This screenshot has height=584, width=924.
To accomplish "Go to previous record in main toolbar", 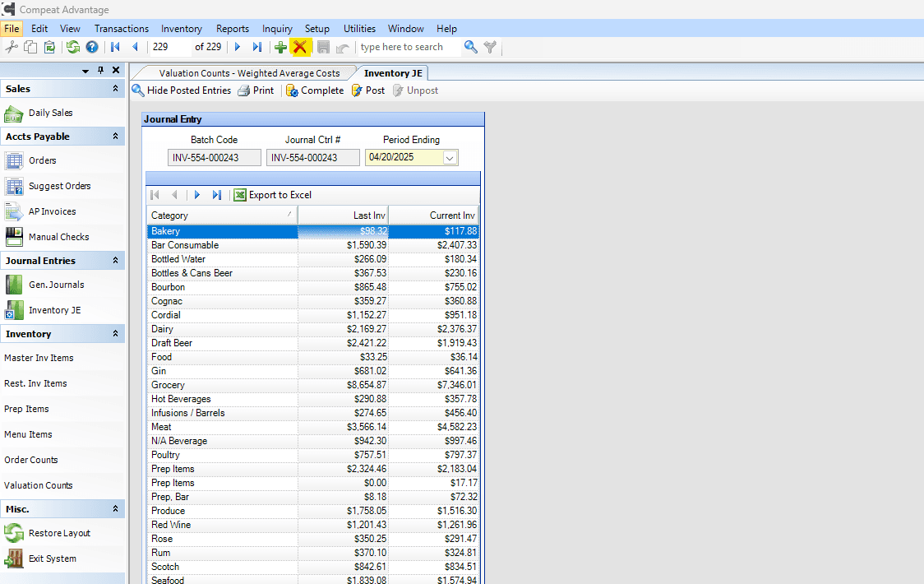I will pos(135,47).
